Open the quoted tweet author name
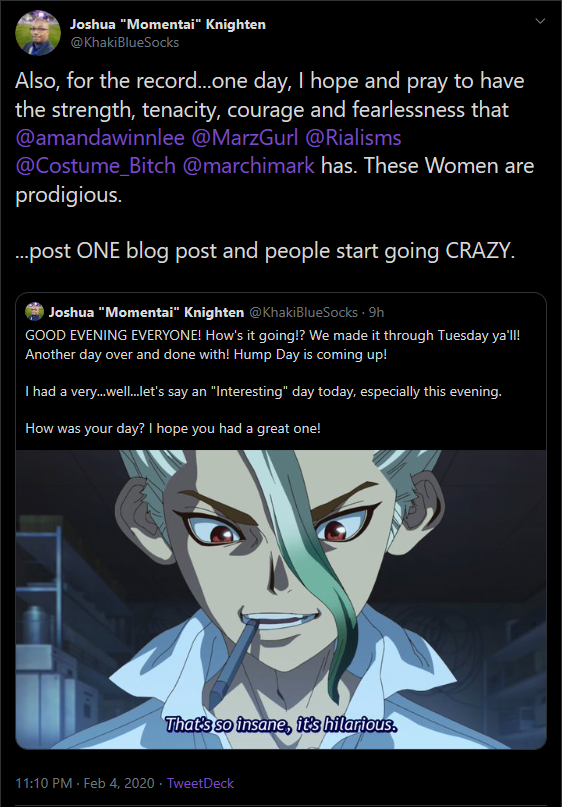Viewport: 562px width, 807px height. [146, 312]
